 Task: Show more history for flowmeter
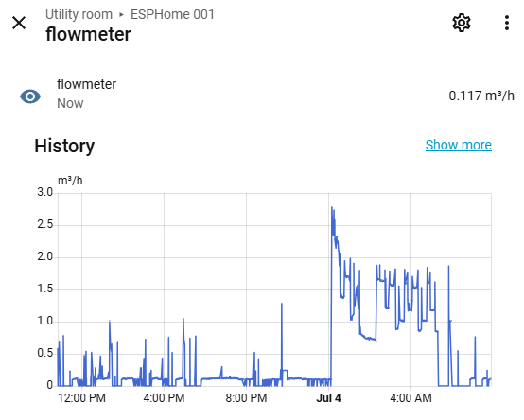point(458,145)
